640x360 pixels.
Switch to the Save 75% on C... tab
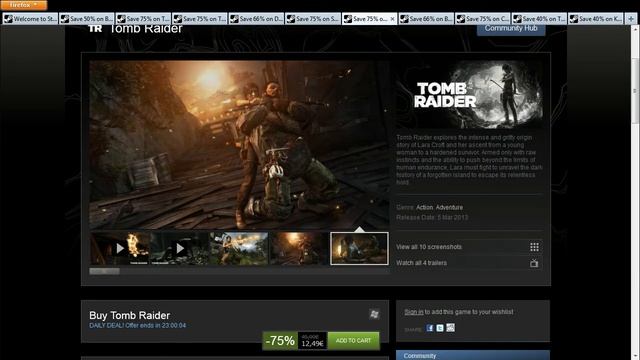pos(483,19)
